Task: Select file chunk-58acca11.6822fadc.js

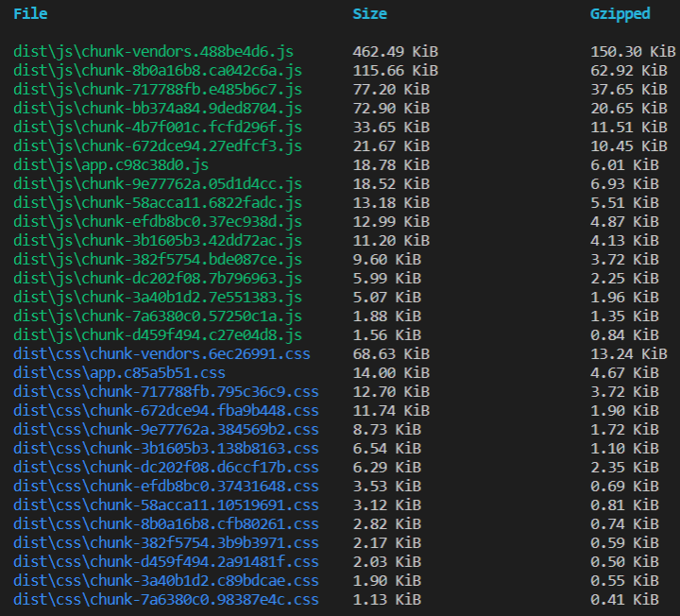Action: coord(158,202)
